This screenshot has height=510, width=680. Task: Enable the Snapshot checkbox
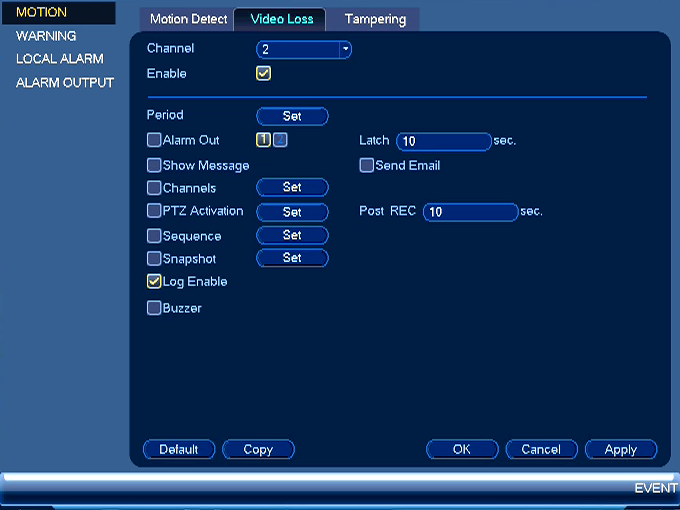[x=154, y=259]
